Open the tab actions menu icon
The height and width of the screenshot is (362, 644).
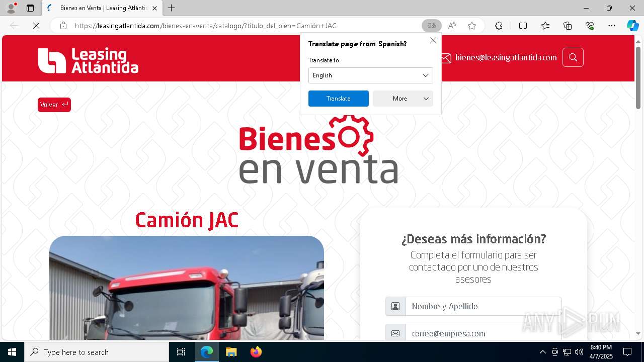[x=30, y=8]
